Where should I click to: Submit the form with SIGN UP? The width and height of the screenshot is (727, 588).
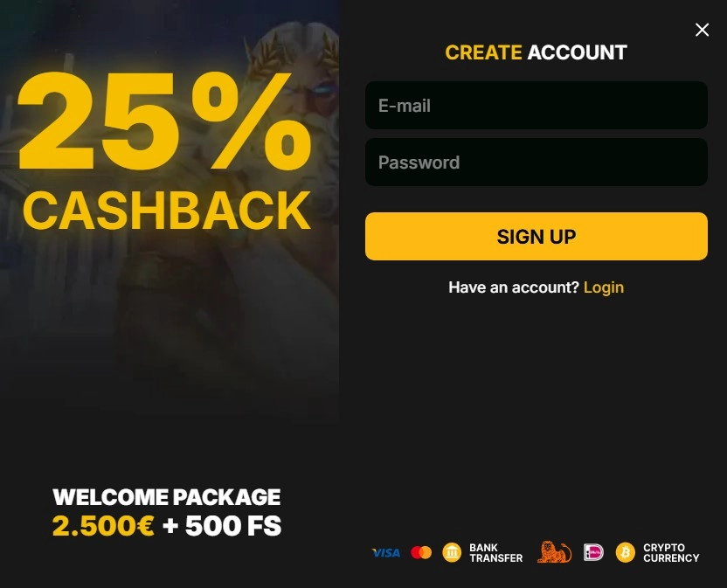point(536,237)
